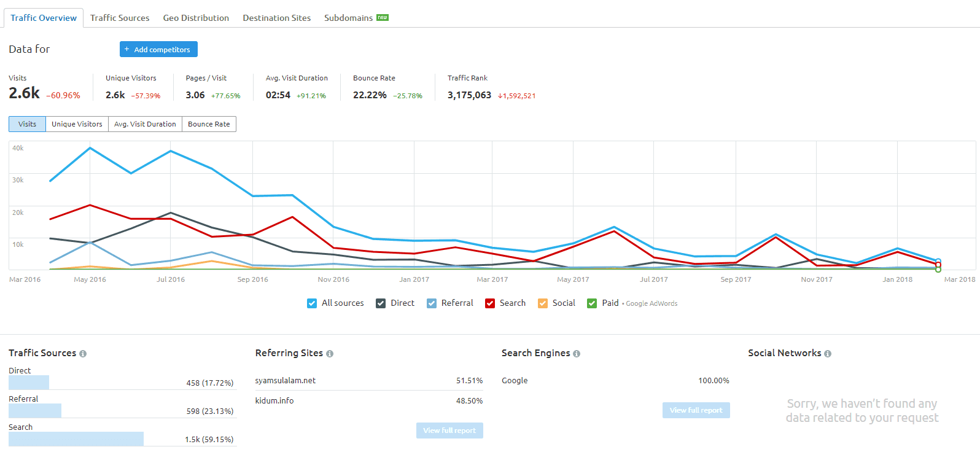Click the Add competitors button
Screen dimensions: 980x452
[x=158, y=49]
